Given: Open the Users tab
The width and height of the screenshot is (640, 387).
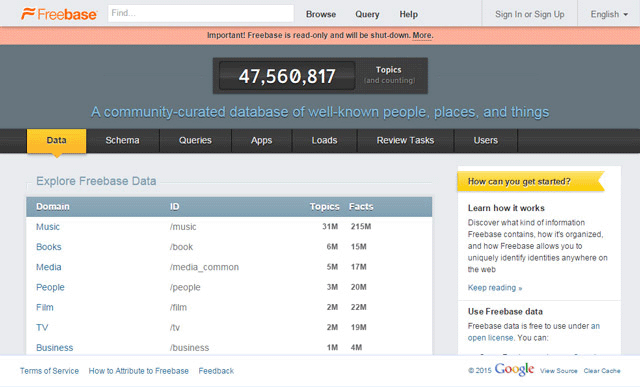Looking at the screenshot, I should [486, 140].
